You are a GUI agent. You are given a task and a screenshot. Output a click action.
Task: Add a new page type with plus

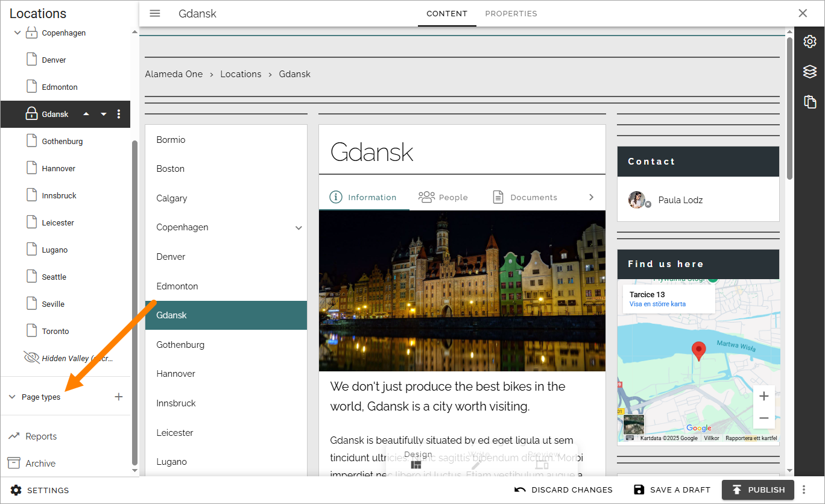pos(119,397)
